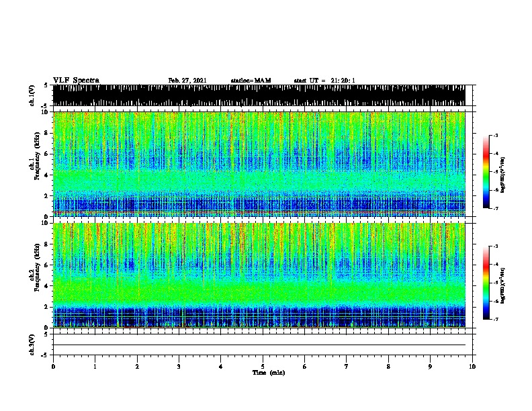Screen dimensions: 532x411
Task: Click time axis tick label "1"
Action: [95, 366]
